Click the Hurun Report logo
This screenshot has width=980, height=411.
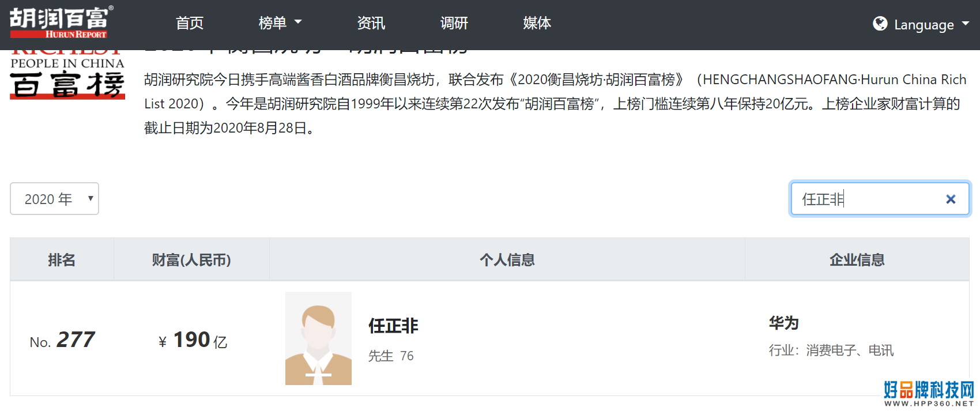point(61,22)
